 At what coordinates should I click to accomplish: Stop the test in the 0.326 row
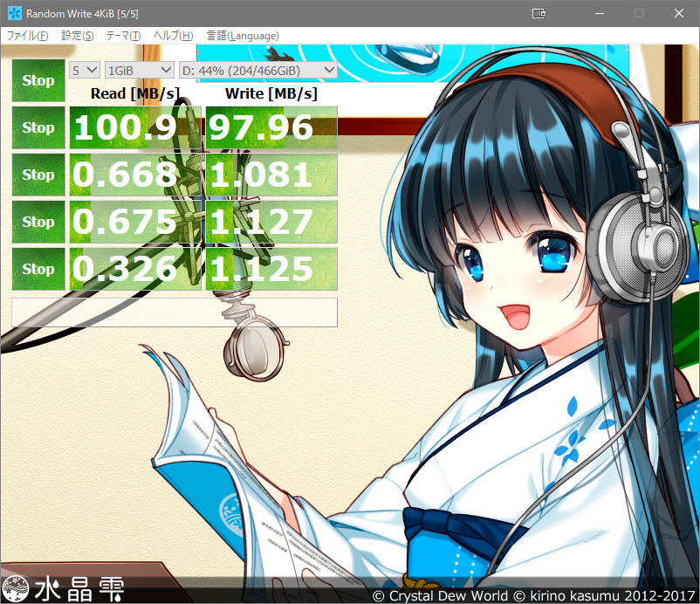(38, 269)
